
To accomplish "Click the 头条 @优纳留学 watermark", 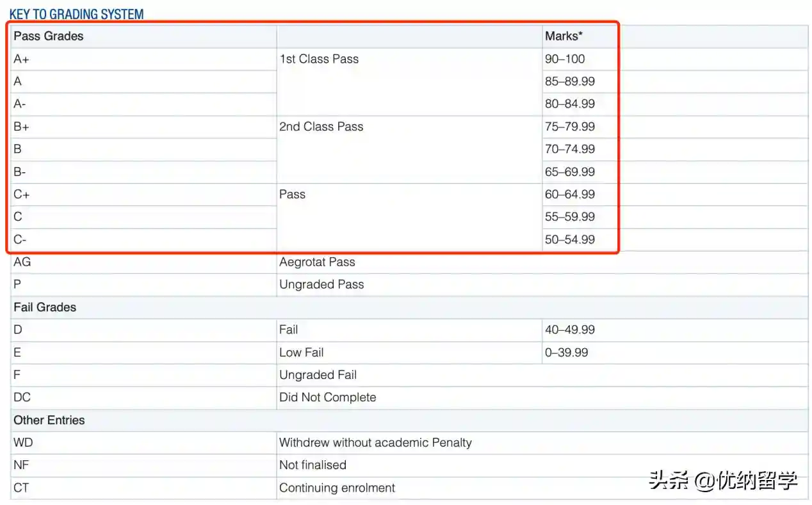I will point(723,480).
